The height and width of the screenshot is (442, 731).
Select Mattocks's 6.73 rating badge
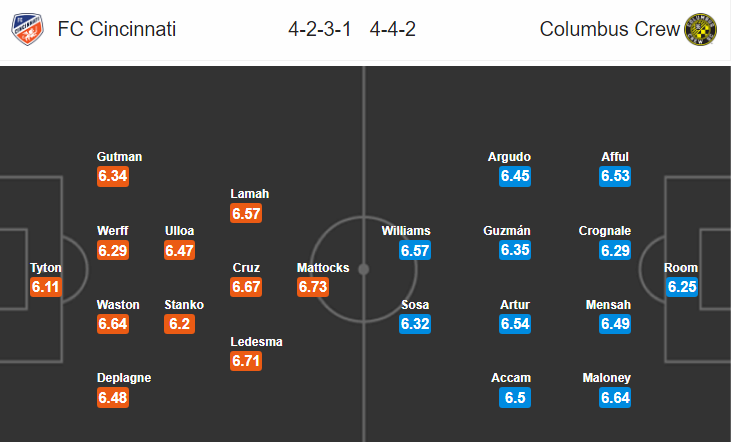[x=313, y=287]
